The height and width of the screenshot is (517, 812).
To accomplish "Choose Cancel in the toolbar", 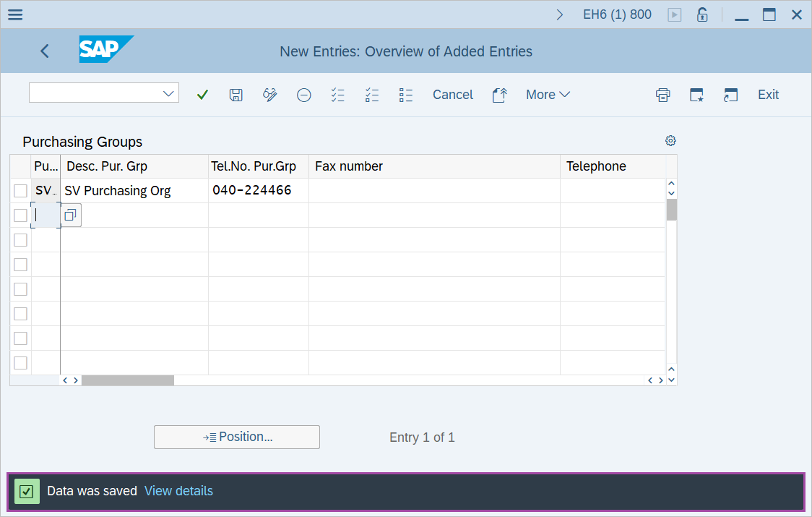I will [453, 95].
